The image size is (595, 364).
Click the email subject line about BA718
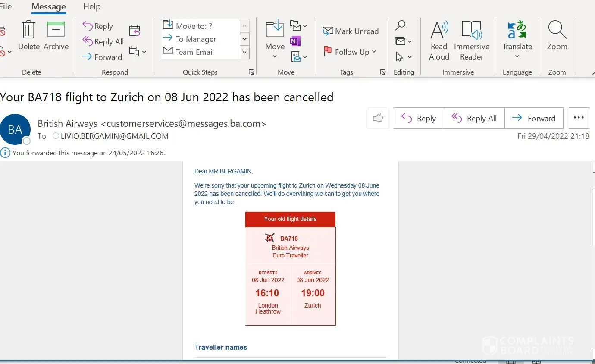(x=167, y=97)
